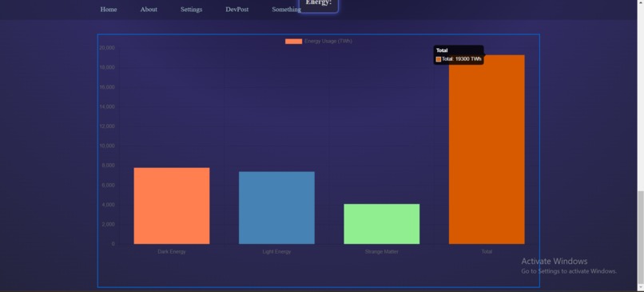The image size is (644, 292).
Task: Click the 10,000 y-axis value
Action: click(107, 146)
